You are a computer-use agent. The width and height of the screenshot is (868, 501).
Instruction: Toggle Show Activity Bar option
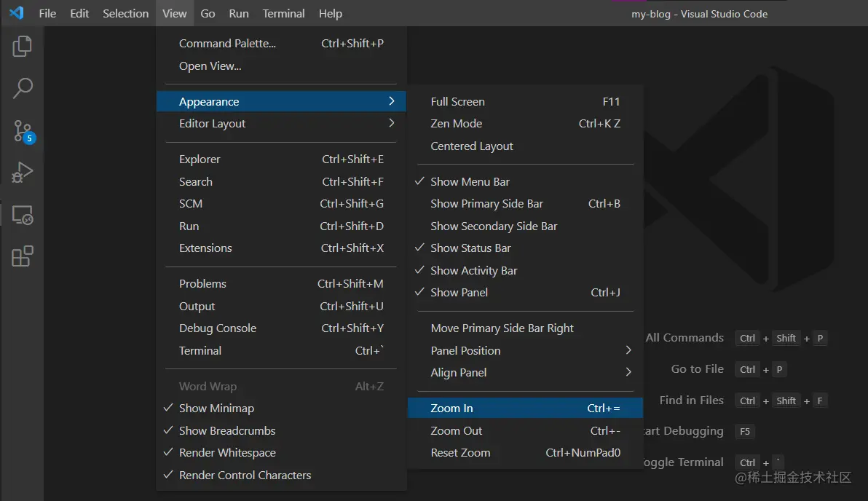pyautogui.click(x=525, y=270)
